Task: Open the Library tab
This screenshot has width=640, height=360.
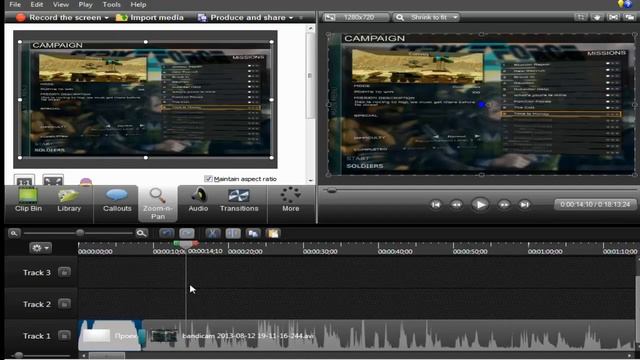Action: [x=69, y=200]
